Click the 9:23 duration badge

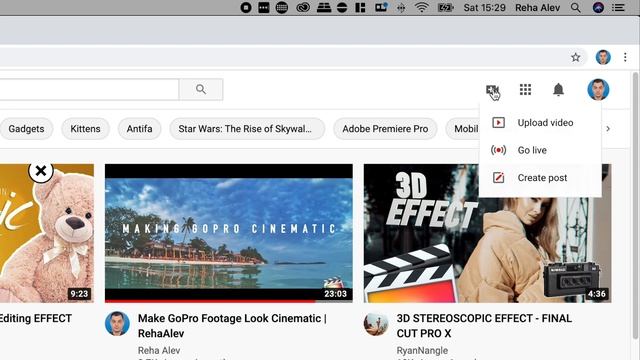point(79,293)
